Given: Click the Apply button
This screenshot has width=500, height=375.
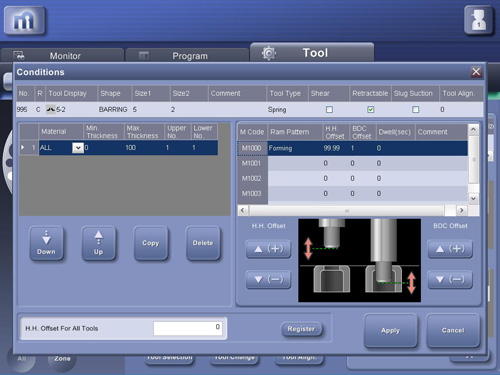Looking at the screenshot, I should [x=390, y=330].
